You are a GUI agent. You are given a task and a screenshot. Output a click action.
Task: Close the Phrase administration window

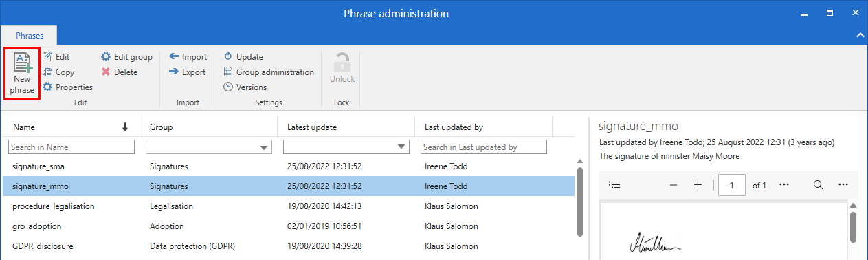point(855,12)
